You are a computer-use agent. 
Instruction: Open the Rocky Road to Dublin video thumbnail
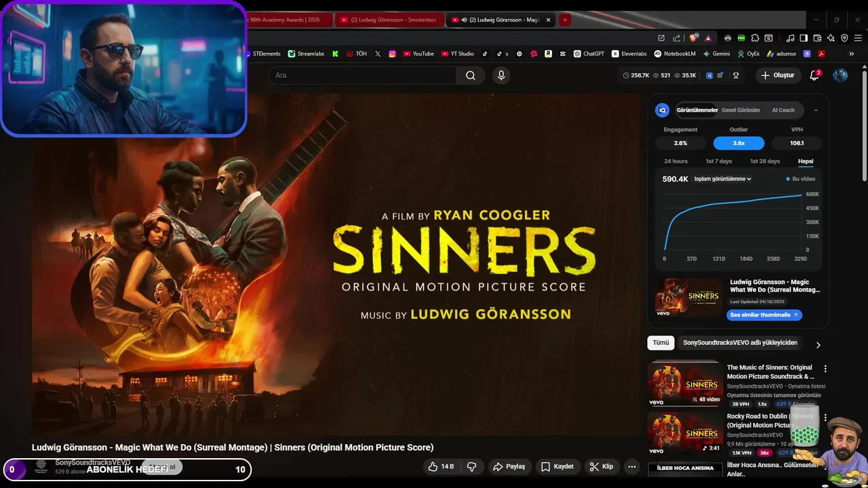click(x=685, y=434)
